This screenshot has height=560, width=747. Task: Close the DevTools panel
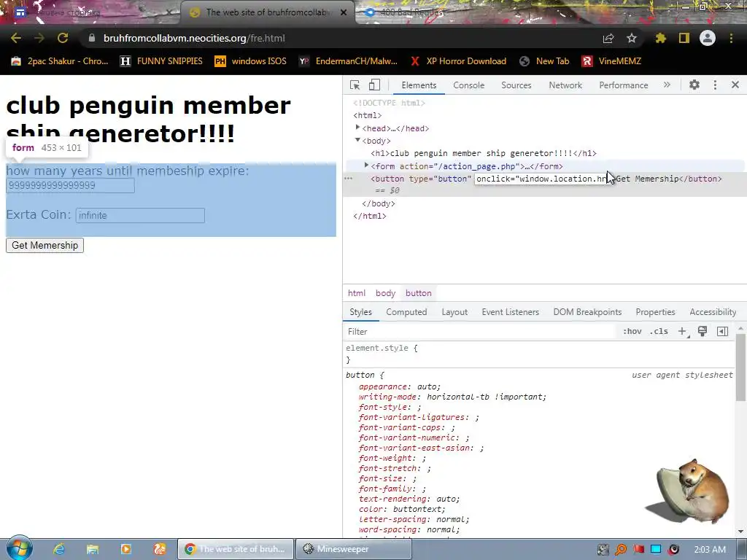(735, 85)
